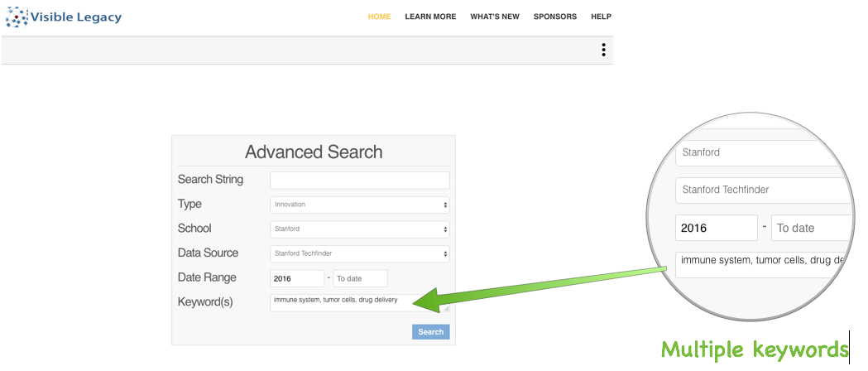
Task: Go to the HOME nav item
Action: 379,17
